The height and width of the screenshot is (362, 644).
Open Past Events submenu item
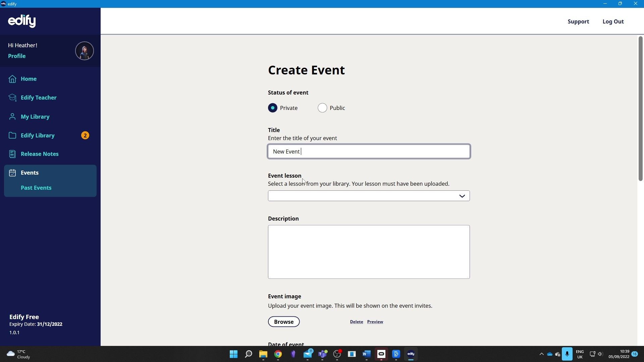pos(36,188)
